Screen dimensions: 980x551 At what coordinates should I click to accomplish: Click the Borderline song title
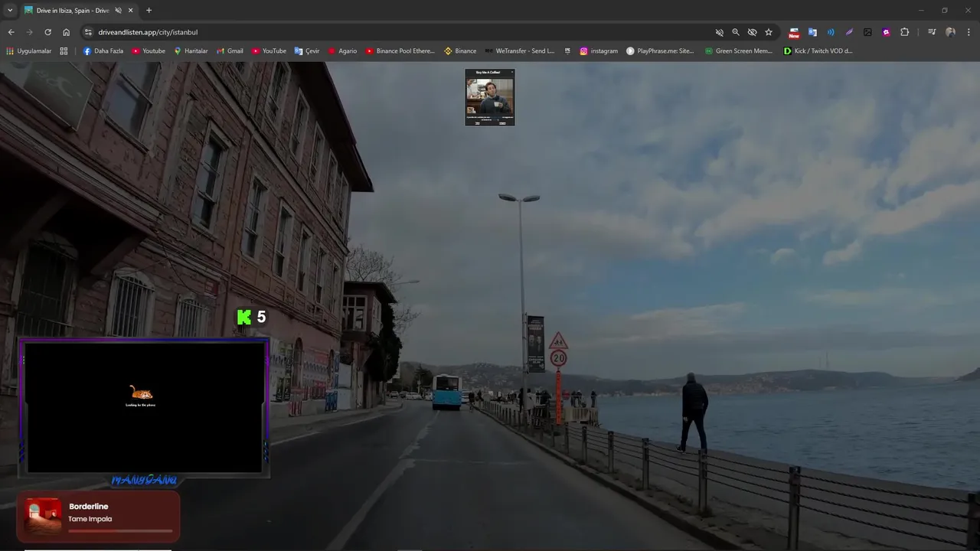[x=89, y=507]
